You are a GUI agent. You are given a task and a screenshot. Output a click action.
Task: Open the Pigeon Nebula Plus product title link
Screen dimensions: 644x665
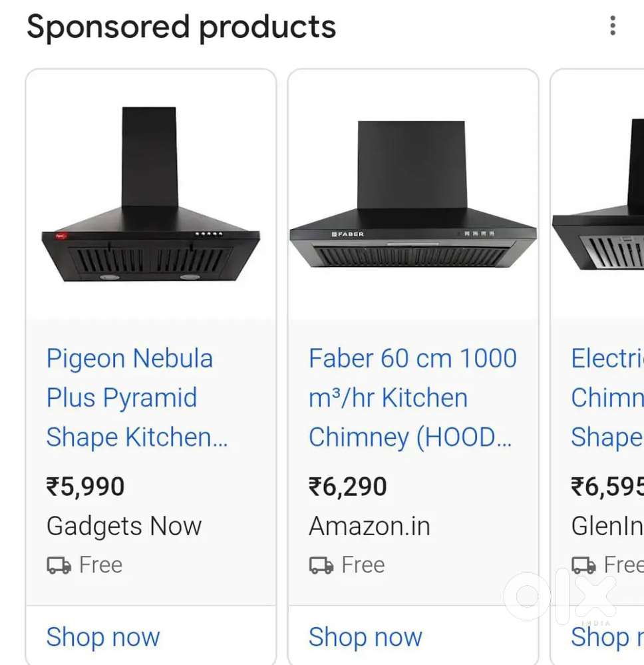(x=129, y=397)
